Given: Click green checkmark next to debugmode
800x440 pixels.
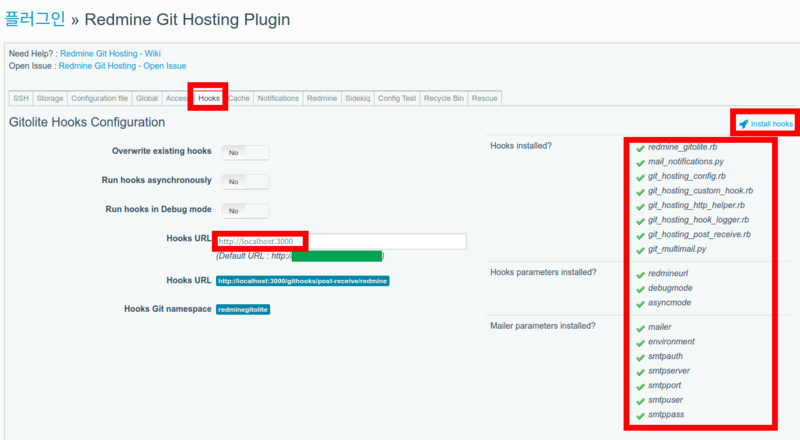Looking at the screenshot, I should tap(640, 289).
